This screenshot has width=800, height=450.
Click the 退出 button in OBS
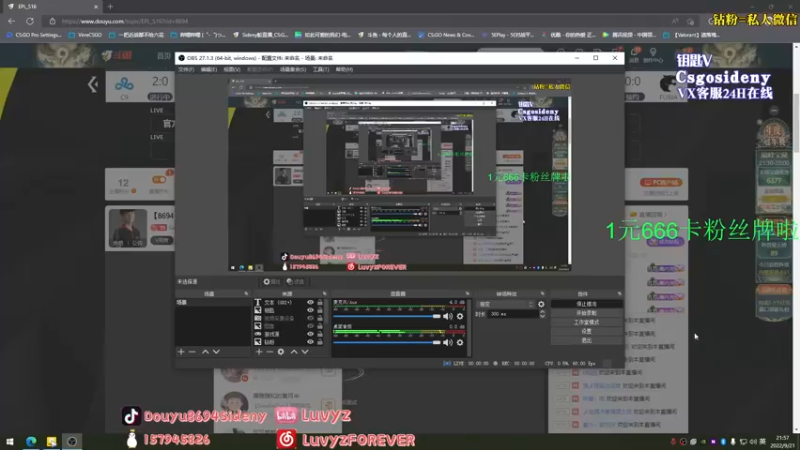click(586, 340)
